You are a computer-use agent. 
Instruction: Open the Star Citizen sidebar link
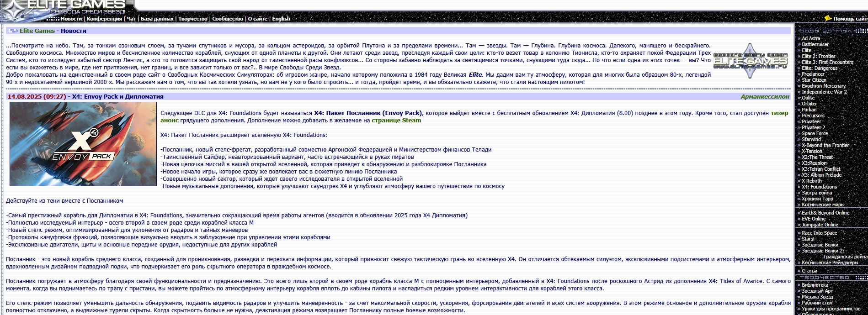[814, 80]
